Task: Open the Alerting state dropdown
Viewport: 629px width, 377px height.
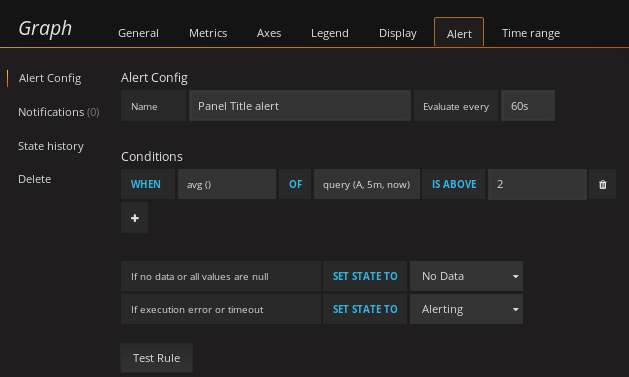Action: pyautogui.click(x=466, y=309)
